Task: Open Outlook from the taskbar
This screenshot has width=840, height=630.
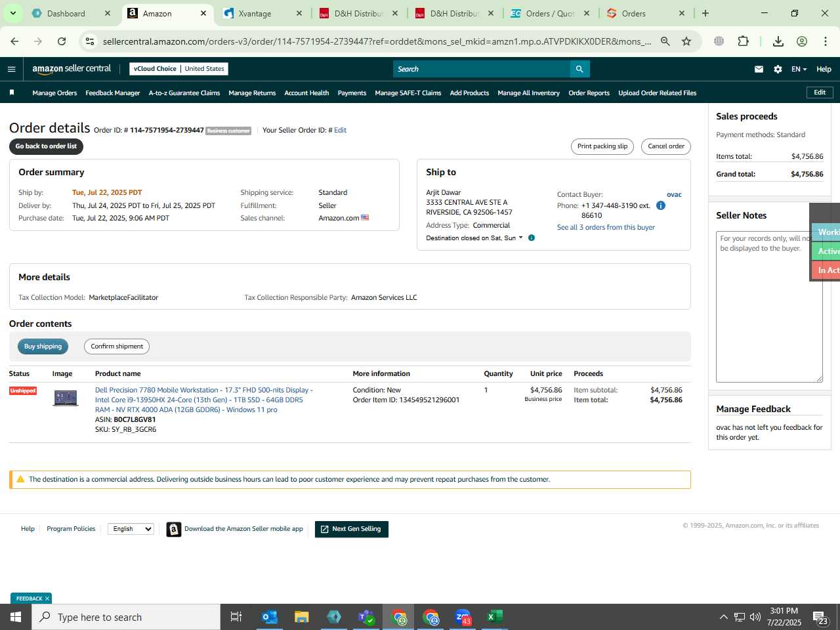Action: [x=269, y=617]
